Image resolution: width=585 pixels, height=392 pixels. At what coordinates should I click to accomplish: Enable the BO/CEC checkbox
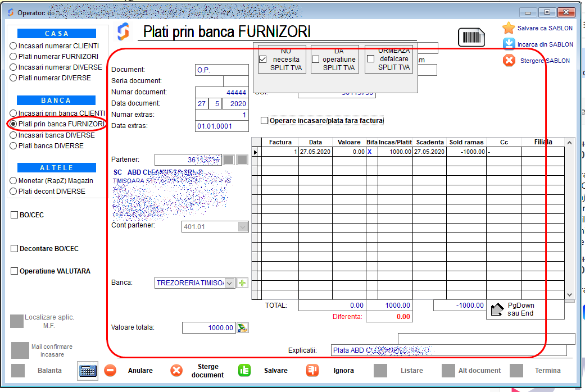coord(15,215)
